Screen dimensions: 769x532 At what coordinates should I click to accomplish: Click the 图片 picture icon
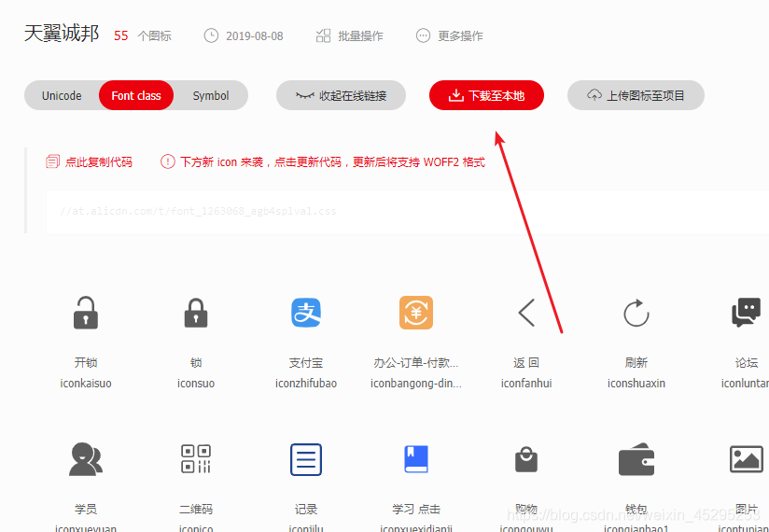pos(746,459)
